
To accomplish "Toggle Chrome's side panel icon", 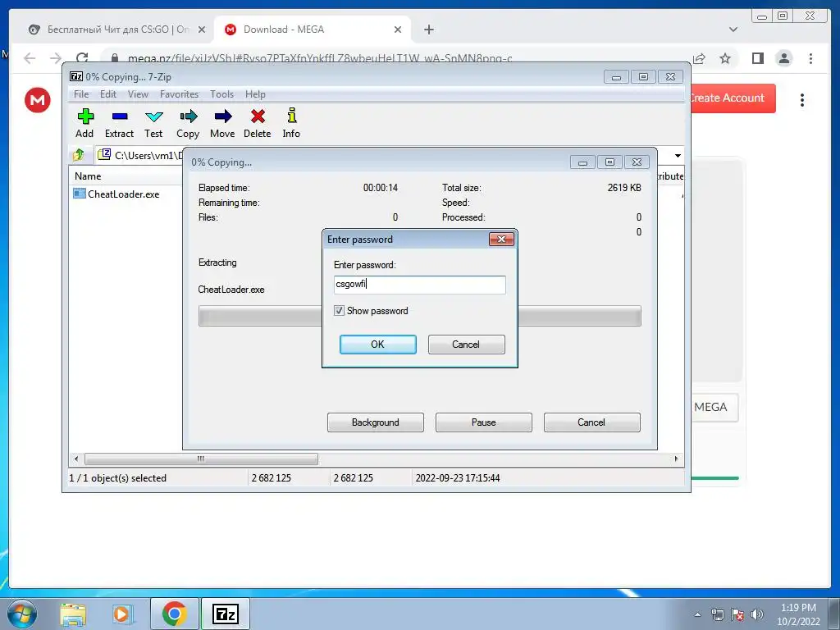I will coord(757,58).
